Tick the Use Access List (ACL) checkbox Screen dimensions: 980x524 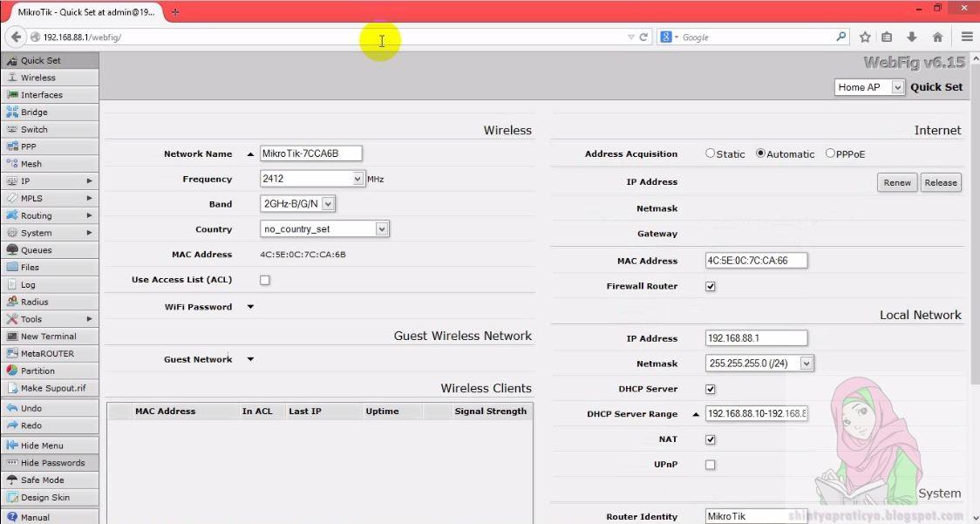tap(265, 280)
